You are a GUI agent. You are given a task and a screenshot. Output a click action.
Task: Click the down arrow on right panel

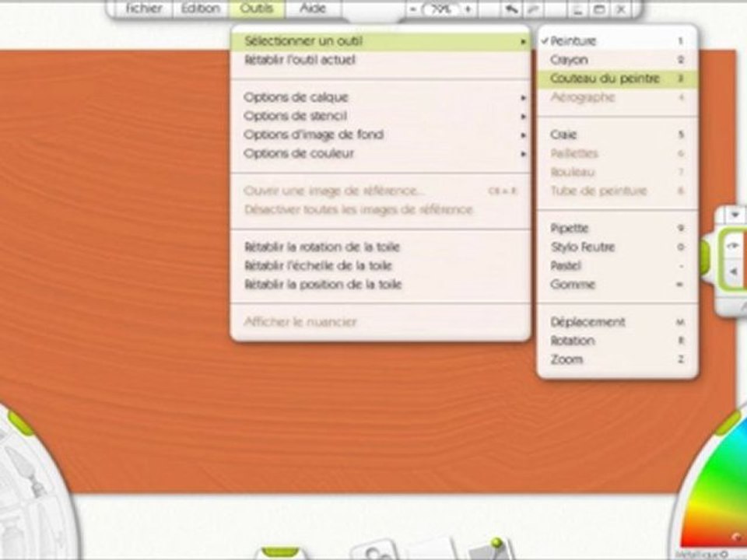734,215
